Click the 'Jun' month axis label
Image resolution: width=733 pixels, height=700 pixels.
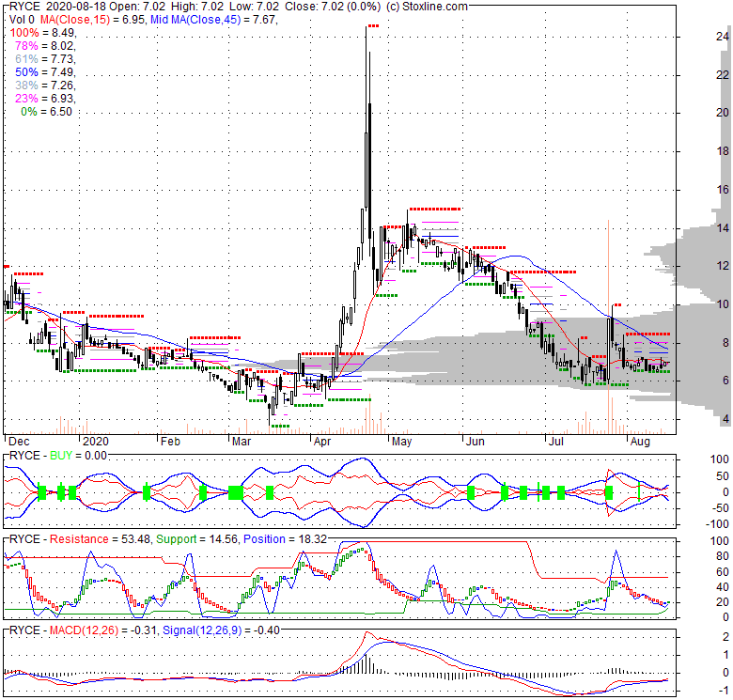[x=476, y=441]
